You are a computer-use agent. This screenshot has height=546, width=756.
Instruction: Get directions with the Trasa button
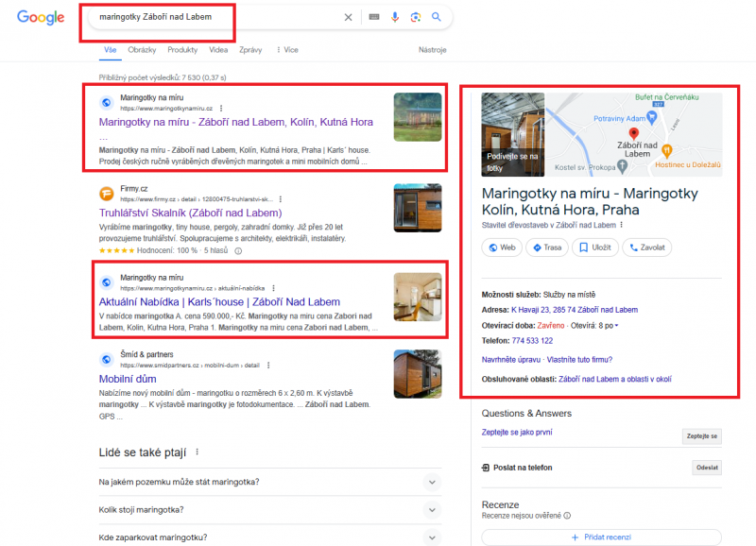click(547, 247)
